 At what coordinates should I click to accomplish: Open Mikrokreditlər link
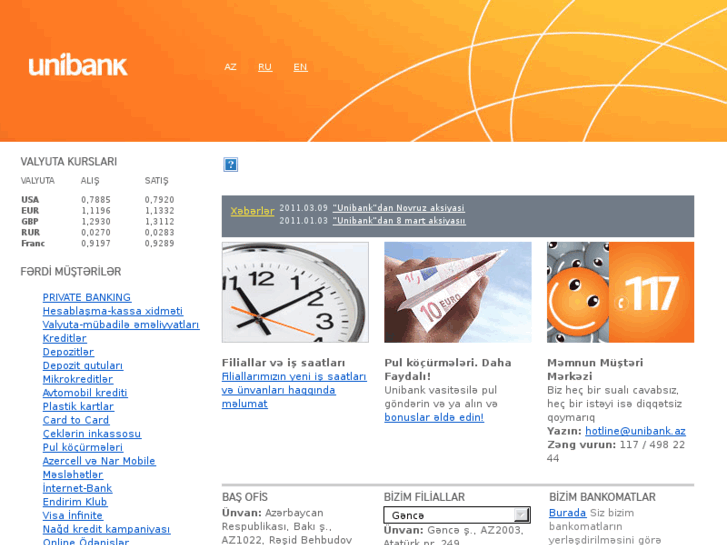click(78, 379)
